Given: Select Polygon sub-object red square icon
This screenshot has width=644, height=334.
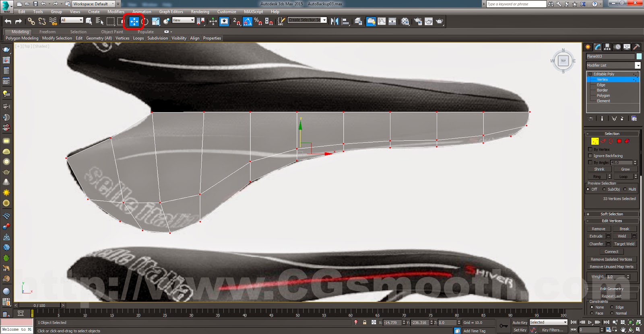Looking at the screenshot, I should click(619, 141).
